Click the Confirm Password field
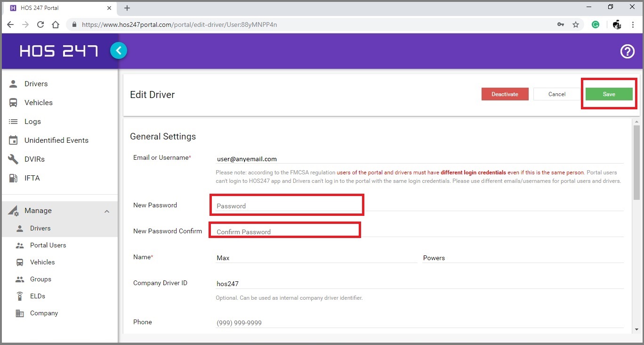644x345 pixels. coord(420,232)
